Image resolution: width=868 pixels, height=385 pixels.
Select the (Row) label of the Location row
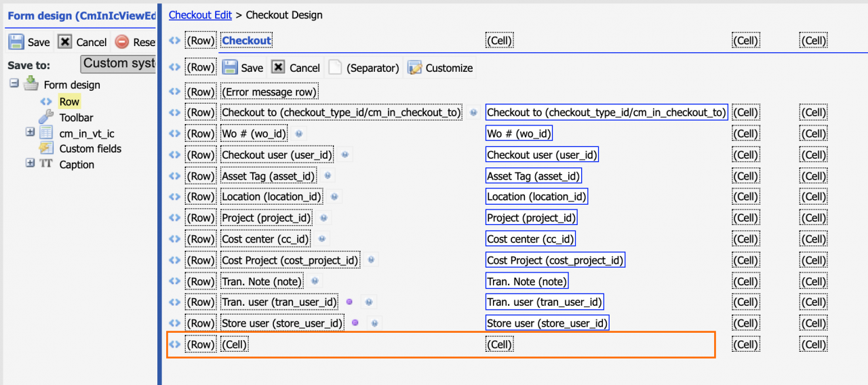coord(201,197)
